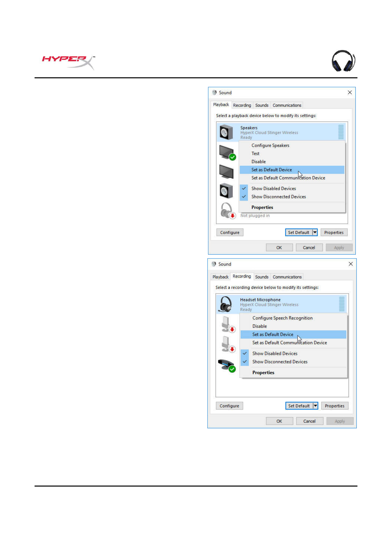
Task: Click the headset image in the page header
Action: pyautogui.click(x=343, y=61)
